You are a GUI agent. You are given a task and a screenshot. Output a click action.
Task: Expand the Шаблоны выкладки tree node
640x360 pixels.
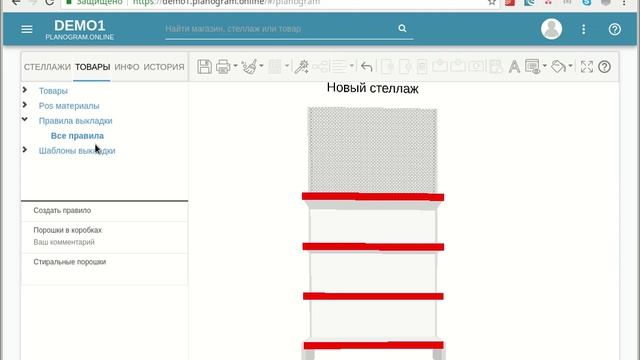(25, 150)
